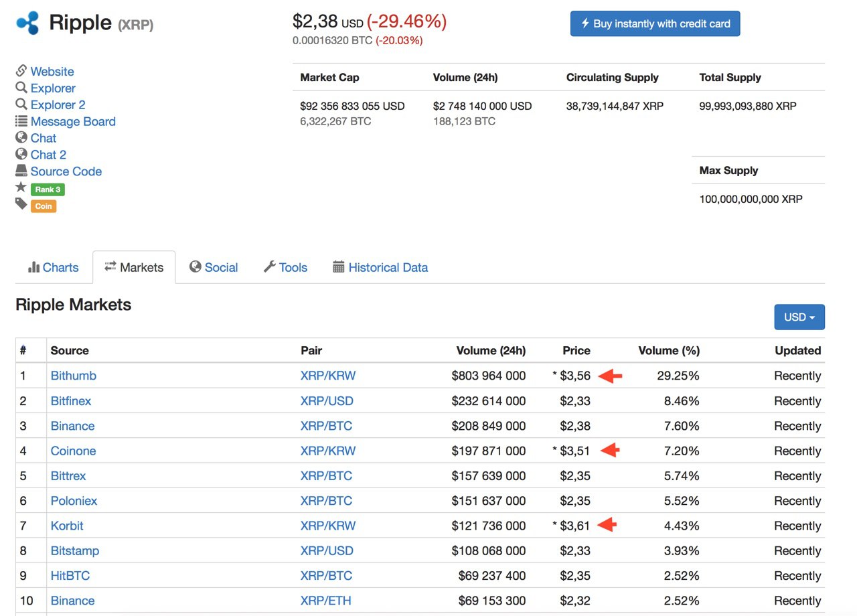857x616 pixels.
Task: Click the 38,739,144,847 XRP circulating supply
Action: click(615, 106)
